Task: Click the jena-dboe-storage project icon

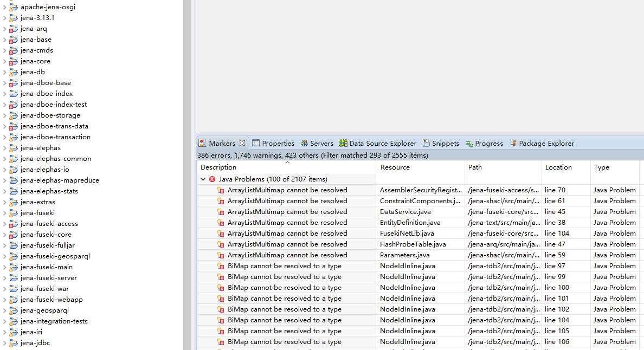Action: [14, 115]
